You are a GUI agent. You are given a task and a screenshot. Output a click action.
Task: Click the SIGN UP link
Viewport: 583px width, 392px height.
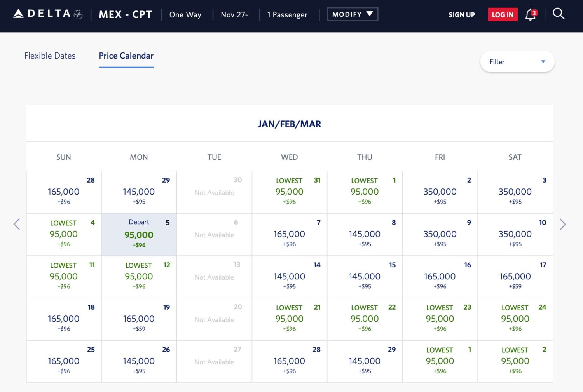pyautogui.click(x=461, y=15)
